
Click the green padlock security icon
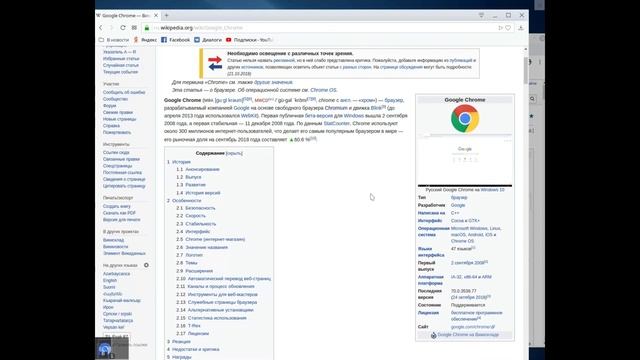[x=147, y=28]
